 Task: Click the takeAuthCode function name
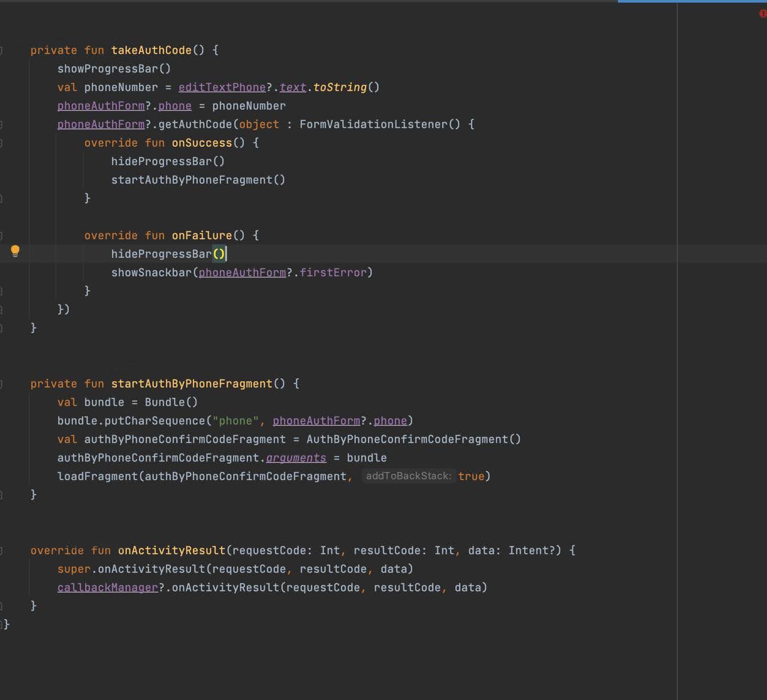(x=151, y=50)
